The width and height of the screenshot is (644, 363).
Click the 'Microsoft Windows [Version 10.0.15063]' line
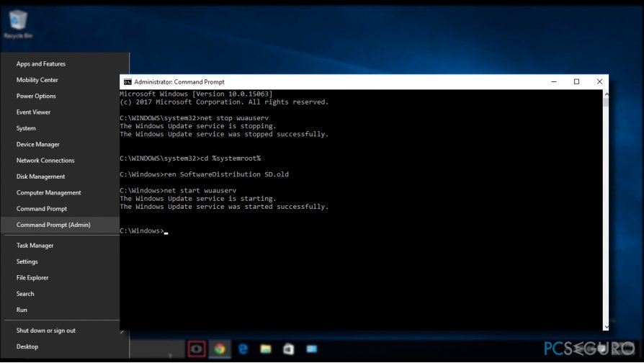(x=196, y=94)
